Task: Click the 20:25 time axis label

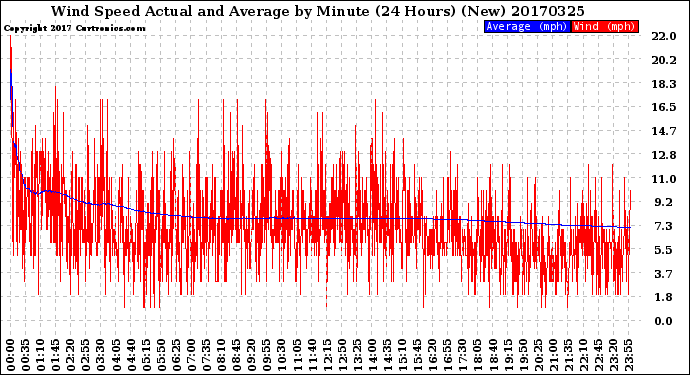Action: 538,355
